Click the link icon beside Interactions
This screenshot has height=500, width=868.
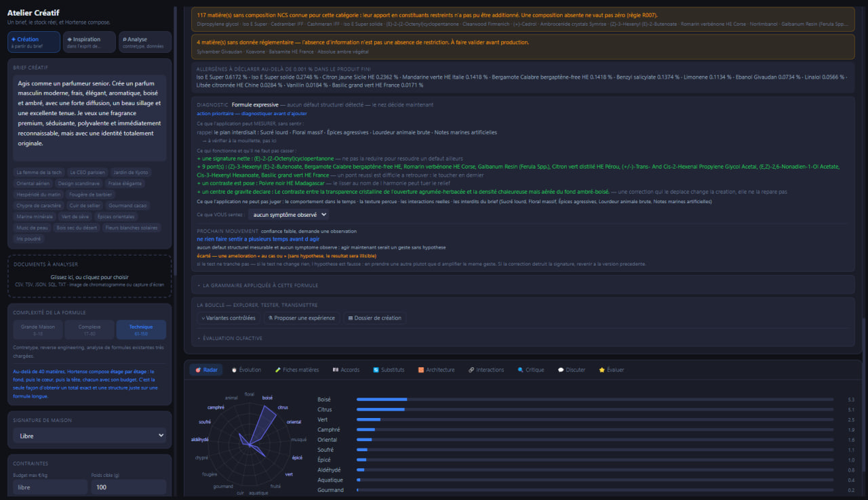click(x=471, y=370)
